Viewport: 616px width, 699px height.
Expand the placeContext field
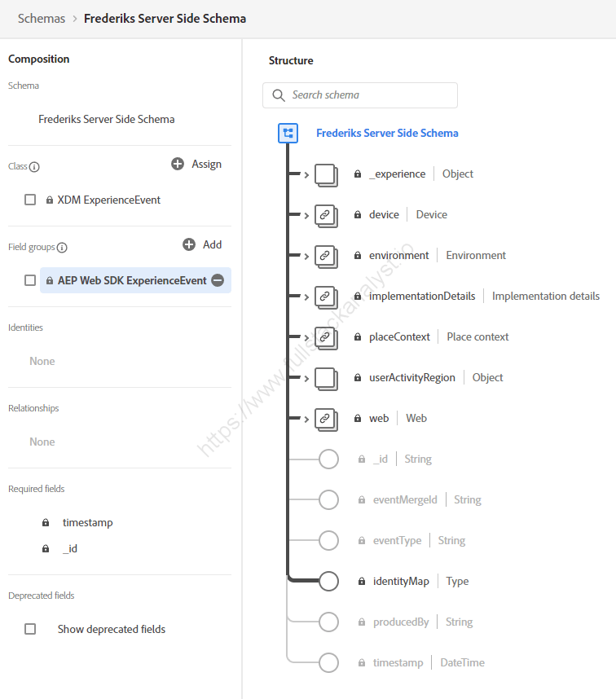click(308, 336)
